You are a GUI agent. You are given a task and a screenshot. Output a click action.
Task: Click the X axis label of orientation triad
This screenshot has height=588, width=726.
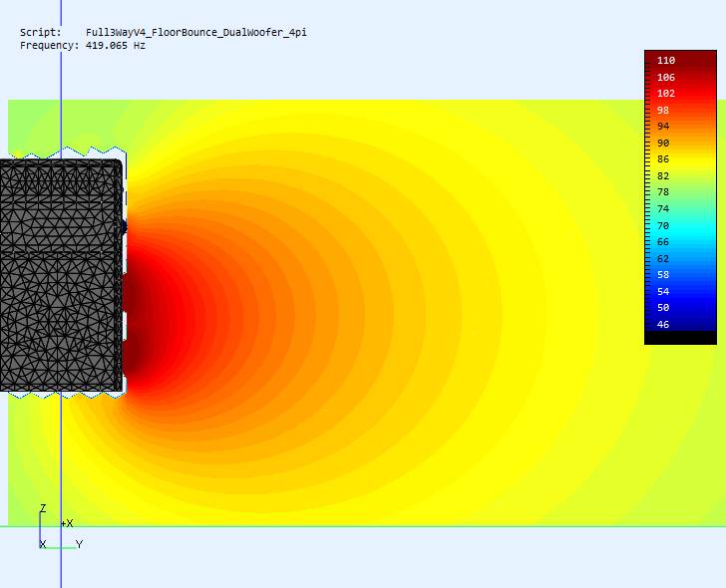click(x=43, y=544)
